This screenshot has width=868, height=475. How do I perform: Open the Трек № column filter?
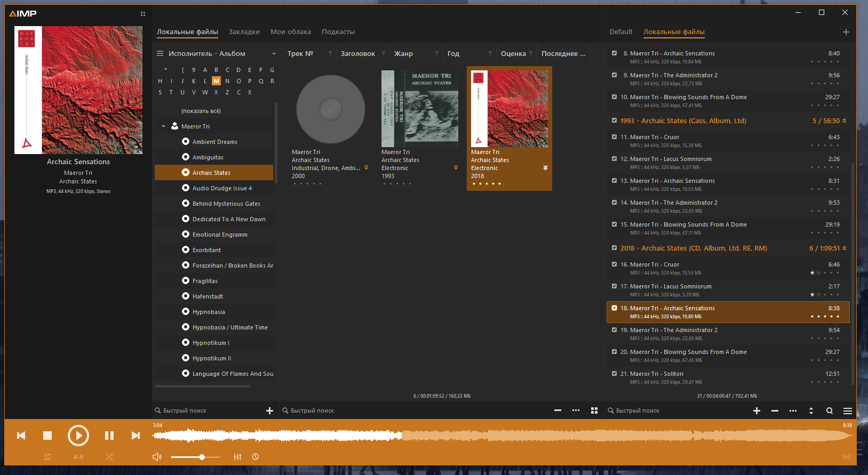[x=330, y=53]
